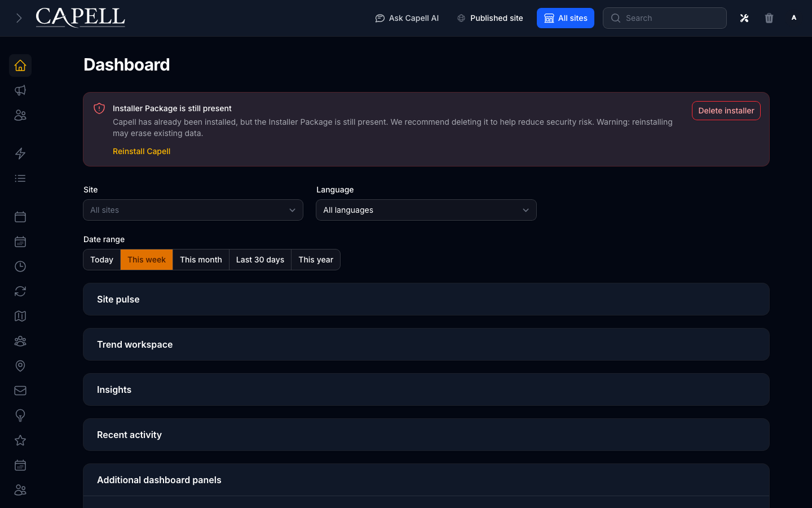Open the list icon in sidebar
Viewport: 812px width, 508px height.
tap(20, 178)
